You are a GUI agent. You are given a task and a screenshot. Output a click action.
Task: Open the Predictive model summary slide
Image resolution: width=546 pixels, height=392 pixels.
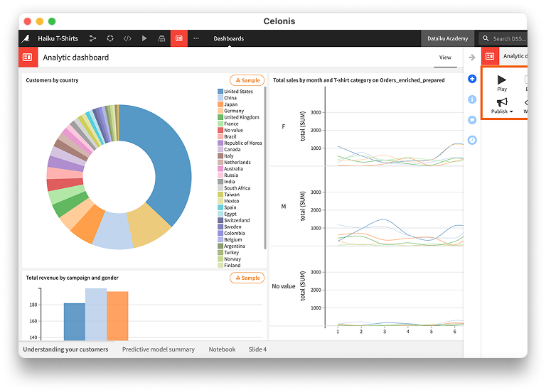(x=158, y=349)
